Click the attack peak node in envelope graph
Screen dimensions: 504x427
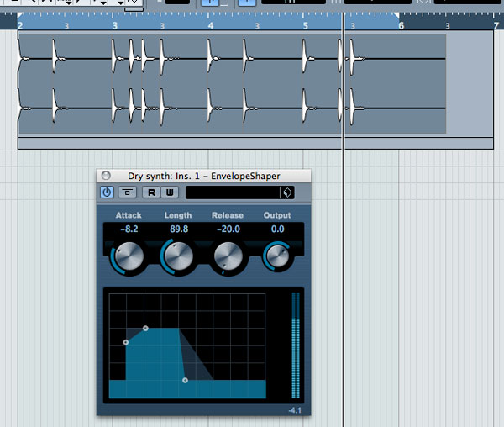(145, 329)
